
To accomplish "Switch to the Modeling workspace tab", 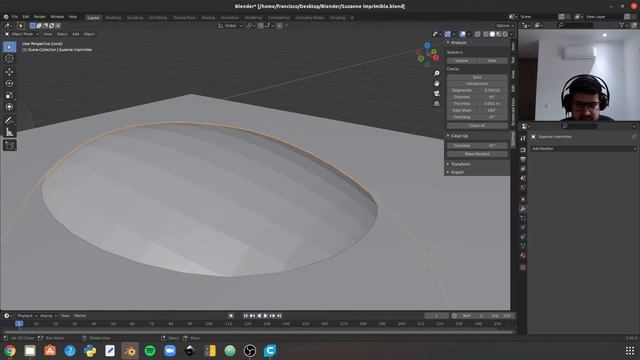I will pos(113,18).
